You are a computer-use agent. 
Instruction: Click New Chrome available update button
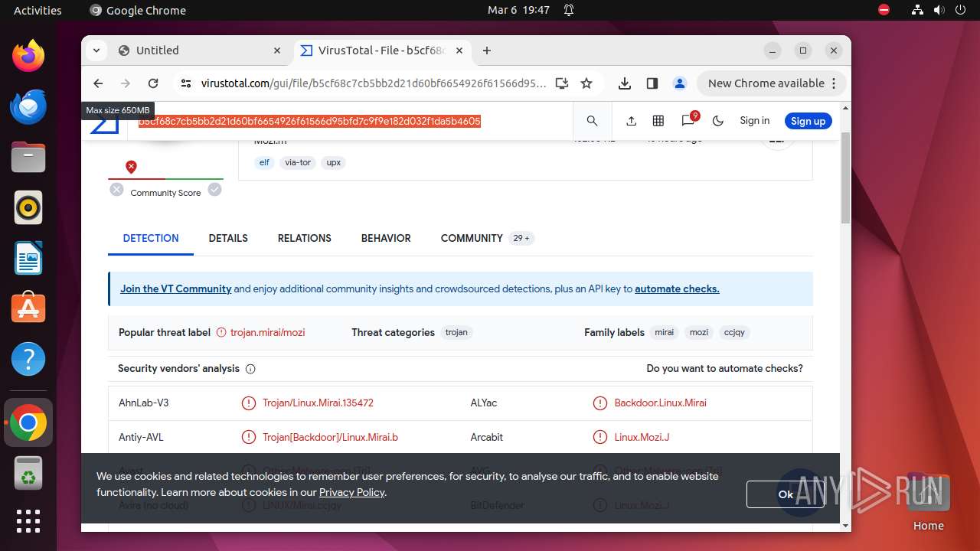(x=773, y=83)
